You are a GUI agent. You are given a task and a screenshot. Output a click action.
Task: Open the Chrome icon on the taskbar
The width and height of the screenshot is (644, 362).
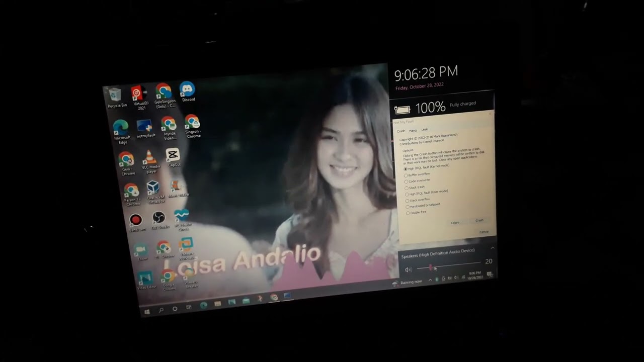[274, 297]
